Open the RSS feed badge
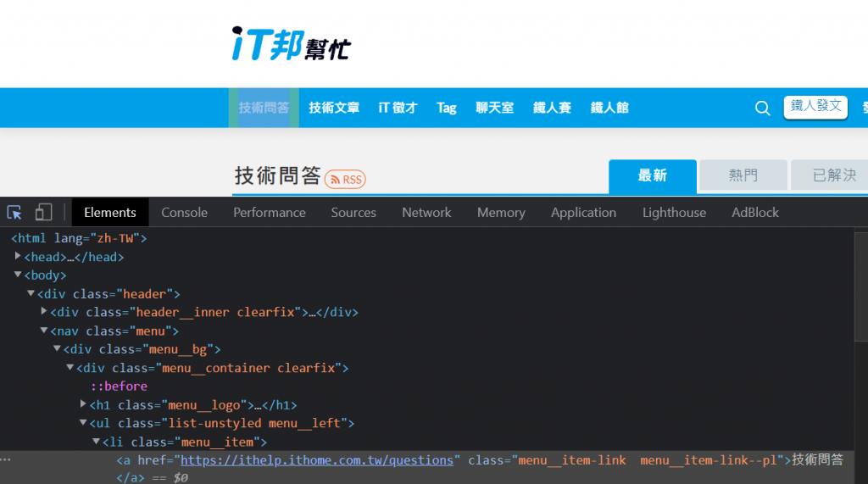The height and width of the screenshot is (484, 868). pos(345,179)
